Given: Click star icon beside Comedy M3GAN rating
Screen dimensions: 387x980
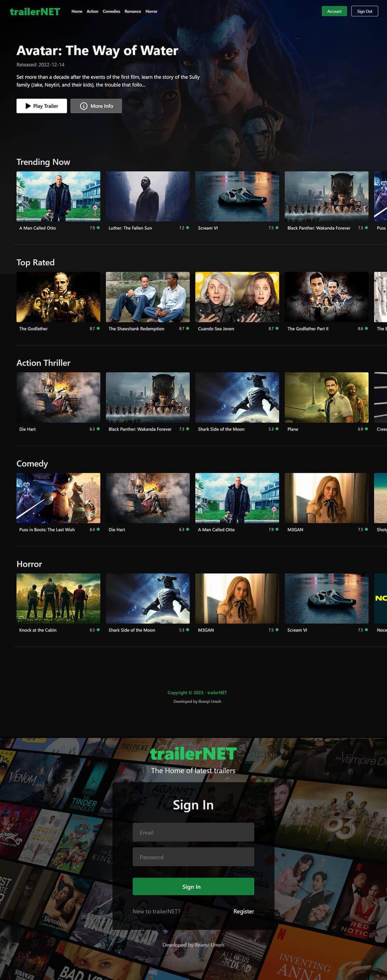Looking at the screenshot, I should point(366,529).
